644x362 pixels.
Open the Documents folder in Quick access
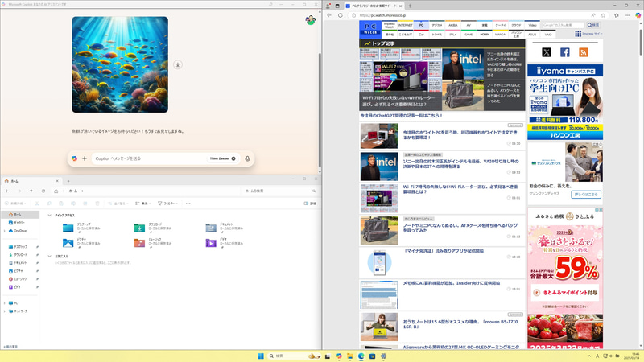[x=225, y=227]
